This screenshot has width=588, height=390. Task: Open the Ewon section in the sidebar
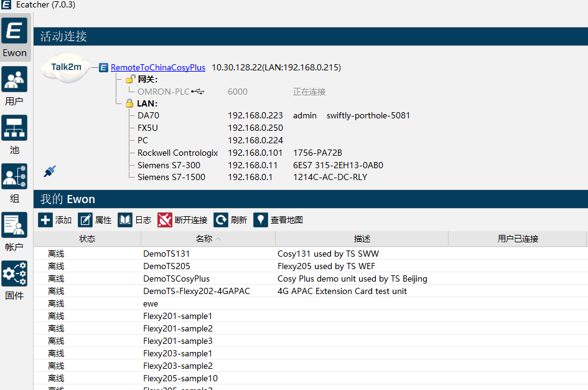(15, 37)
